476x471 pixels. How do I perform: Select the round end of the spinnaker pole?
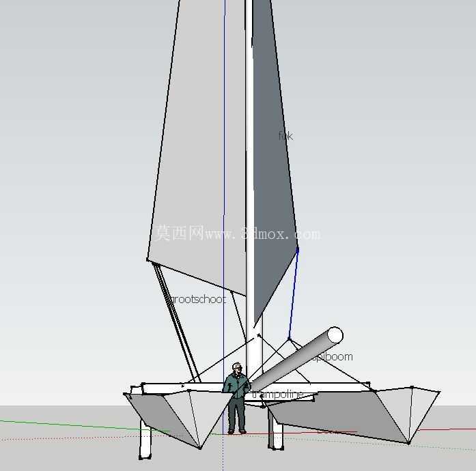pyautogui.click(x=335, y=335)
